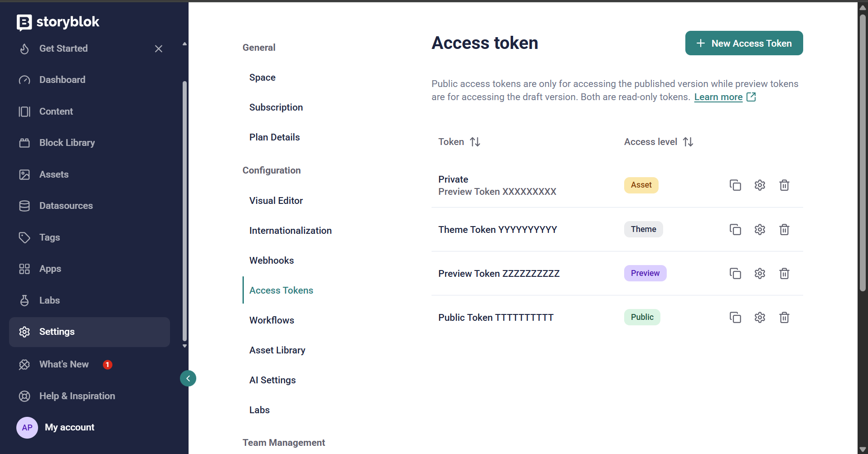Click the sidebar scroll-down arrow

(x=184, y=346)
